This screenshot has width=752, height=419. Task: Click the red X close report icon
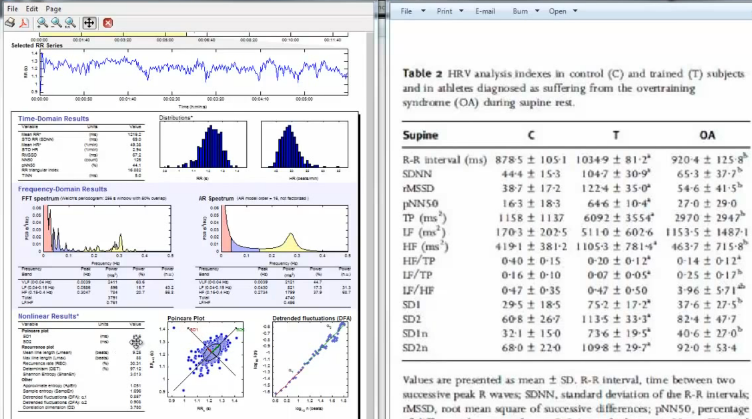(x=107, y=21)
